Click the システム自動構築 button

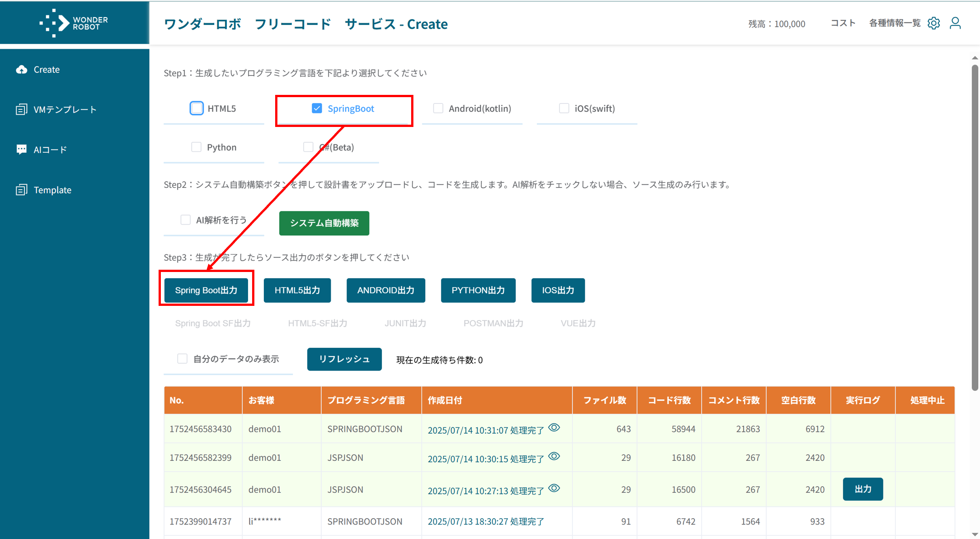(x=324, y=223)
